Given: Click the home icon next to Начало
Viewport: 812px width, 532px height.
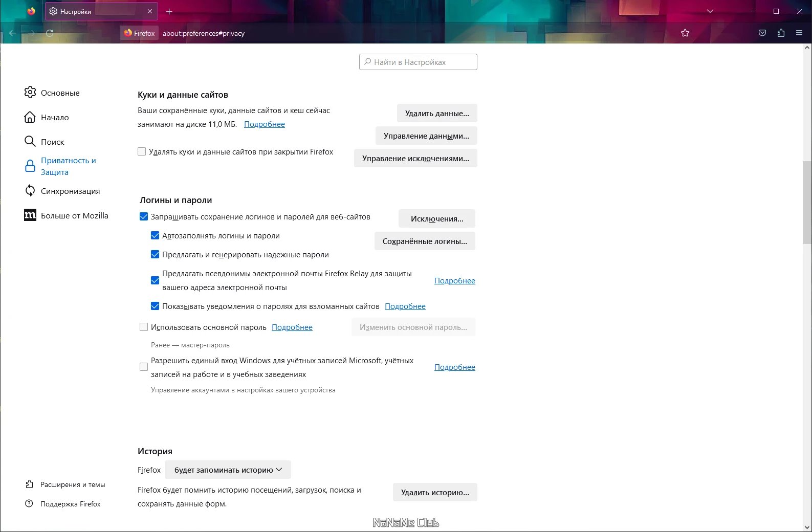Looking at the screenshot, I should point(30,117).
